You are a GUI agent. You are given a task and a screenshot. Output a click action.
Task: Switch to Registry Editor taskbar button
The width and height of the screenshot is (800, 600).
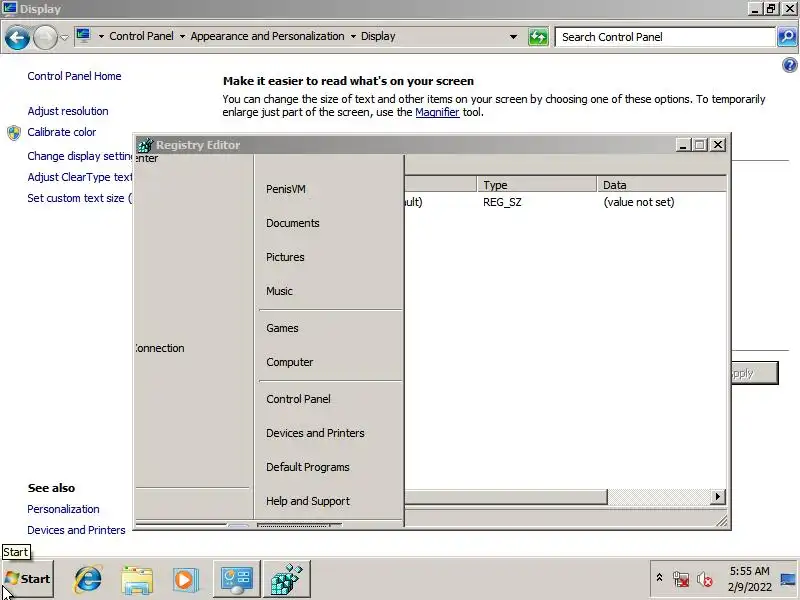[x=287, y=579]
